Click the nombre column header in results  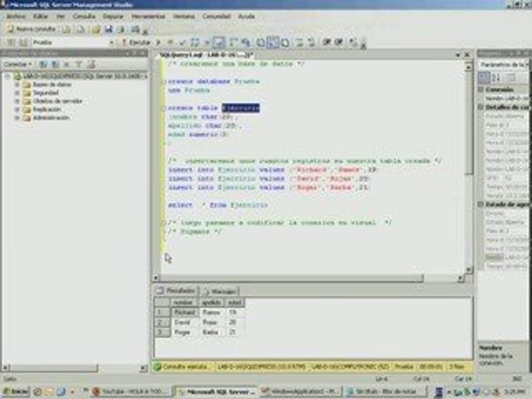(x=183, y=303)
